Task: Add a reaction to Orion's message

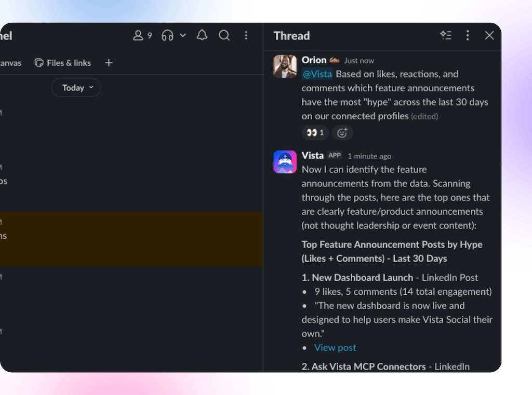Action: click(x=342, y=132)
